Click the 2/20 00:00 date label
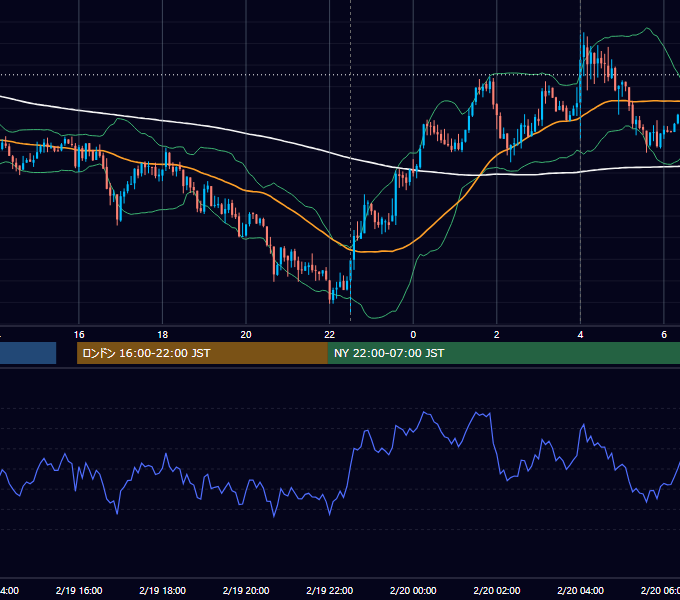 413,590
